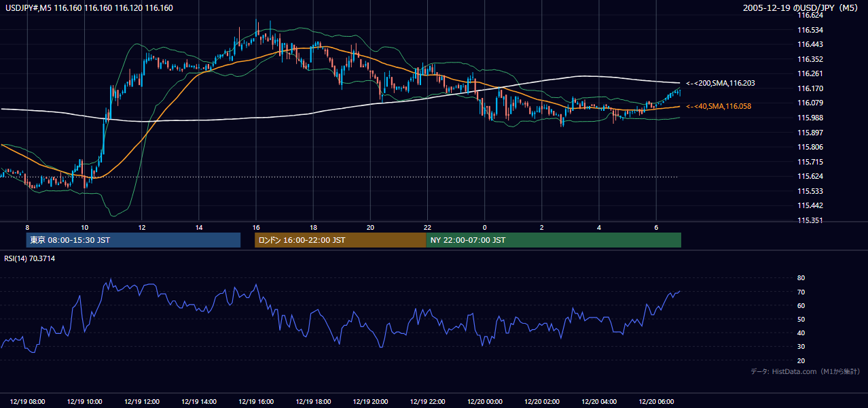Click hour label 14 under the price chart
The image size is (868, 408).
click(x=199, y=227)
